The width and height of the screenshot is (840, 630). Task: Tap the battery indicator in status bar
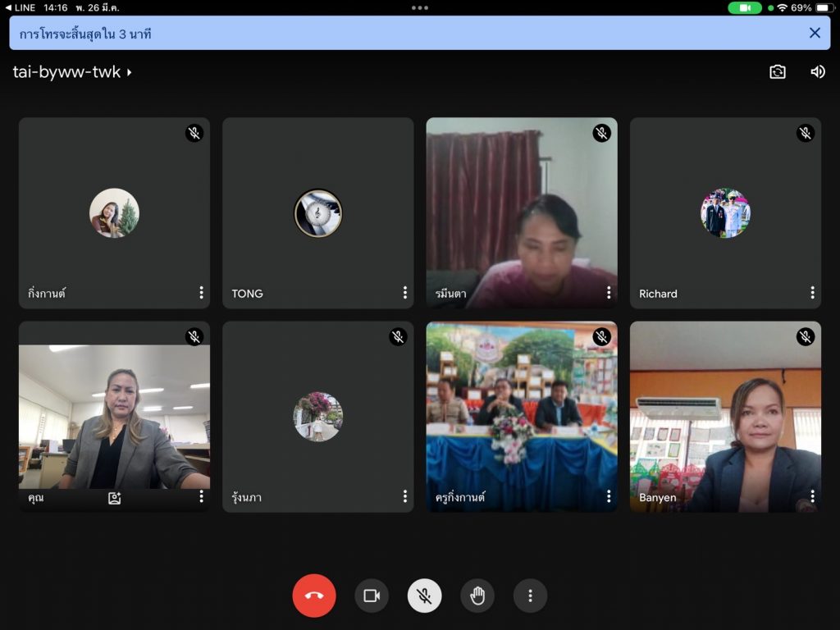pos(823,7)
